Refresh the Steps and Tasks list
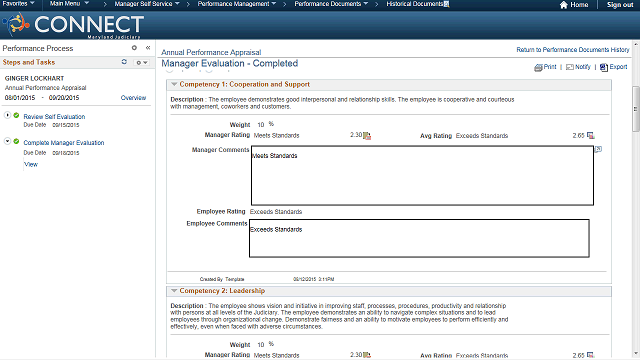This screenshot has height=360, width=640. point(124,62)
